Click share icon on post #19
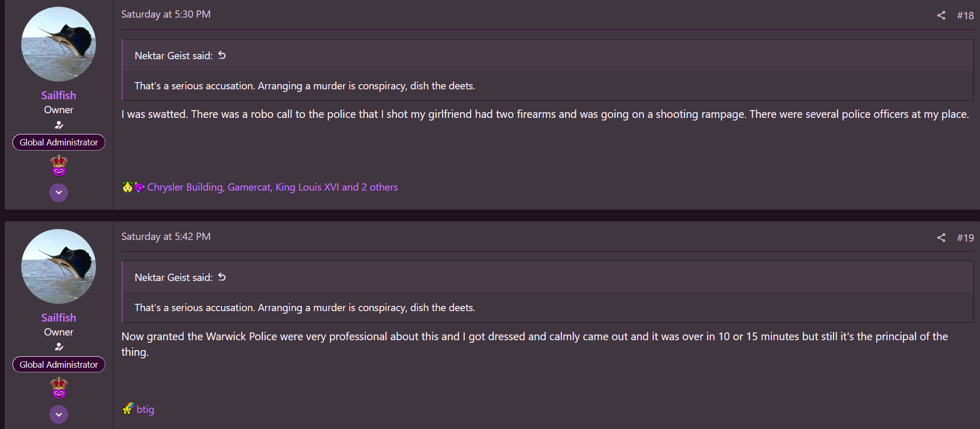980x429 pixels. 941,238
